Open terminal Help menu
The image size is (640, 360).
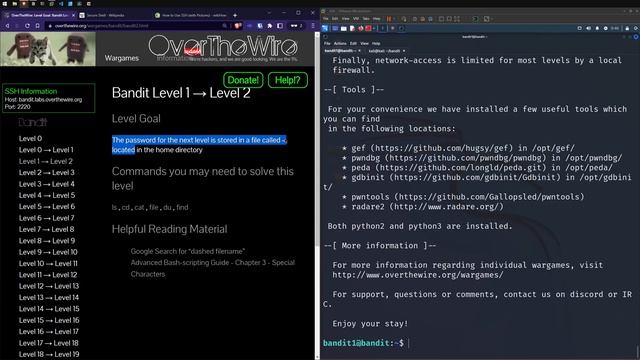pyautogui.click(x=376, y=43)
